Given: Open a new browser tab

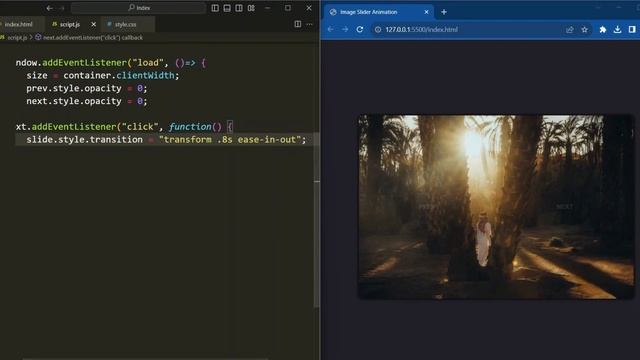Looking at the screenshot, I should click(x=444, y=12).
